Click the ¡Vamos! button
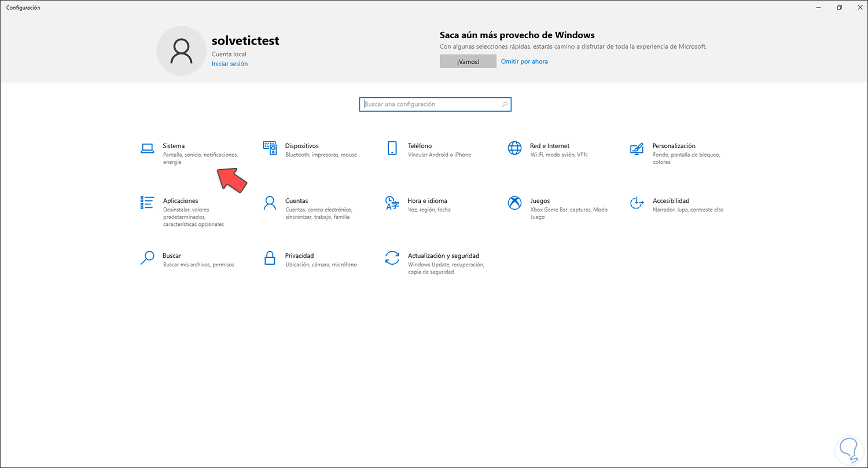The height and width of the screenshot is (468, 868). [x=468, y=61]
